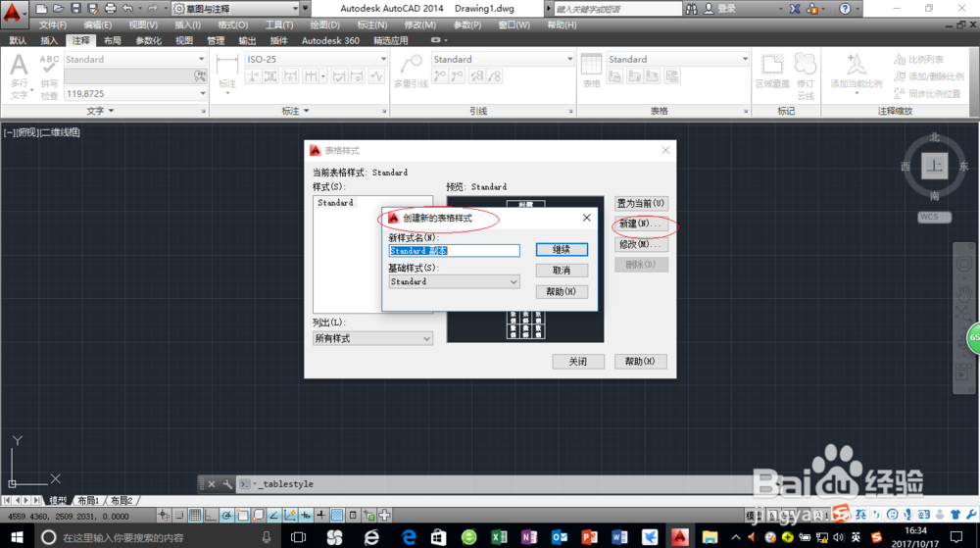Open the 文件(F) menu
This screenshot has height=548, width=980.
coord(53,25)
